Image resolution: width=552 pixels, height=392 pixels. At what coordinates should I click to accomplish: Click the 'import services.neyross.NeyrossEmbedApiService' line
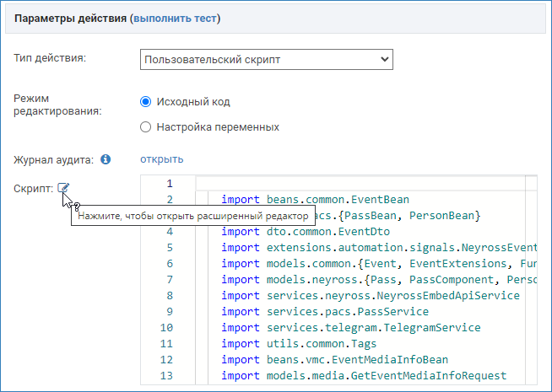(x=370, y=296)
